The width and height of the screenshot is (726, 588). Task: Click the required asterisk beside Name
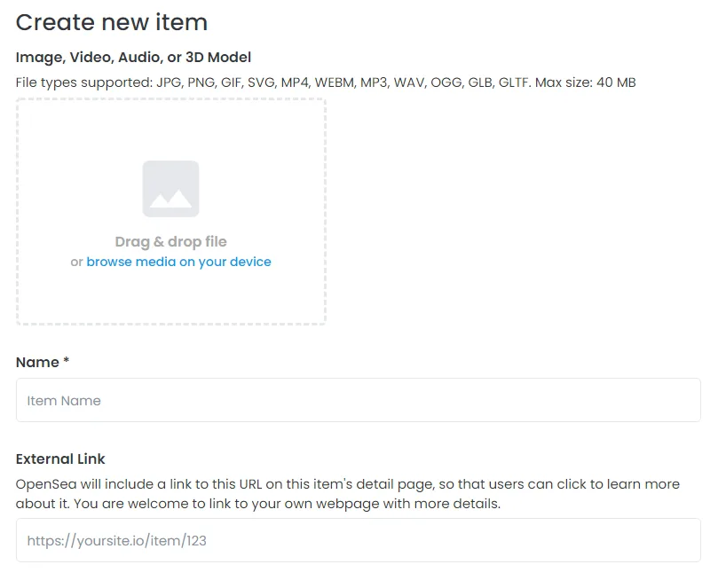click(x=67, y=361)
